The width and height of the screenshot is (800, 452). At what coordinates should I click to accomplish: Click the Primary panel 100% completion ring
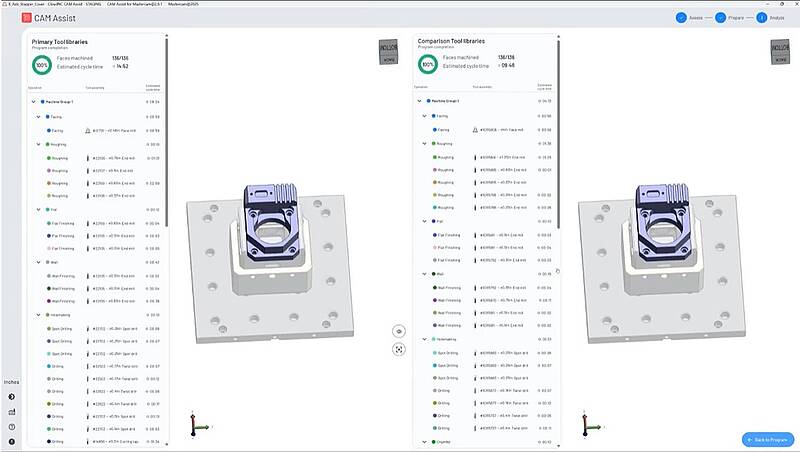coord(41,65)
